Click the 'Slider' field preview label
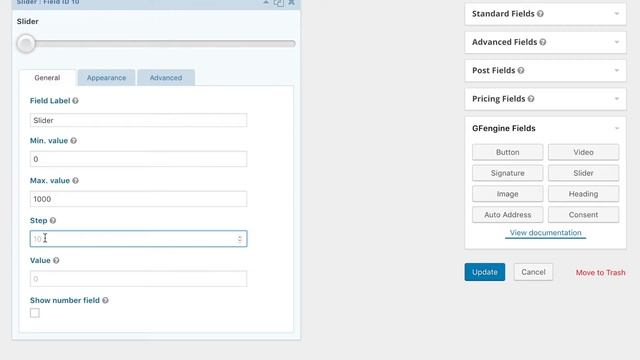The width and height of the screenshot is (640, 360). coord(27,22)
